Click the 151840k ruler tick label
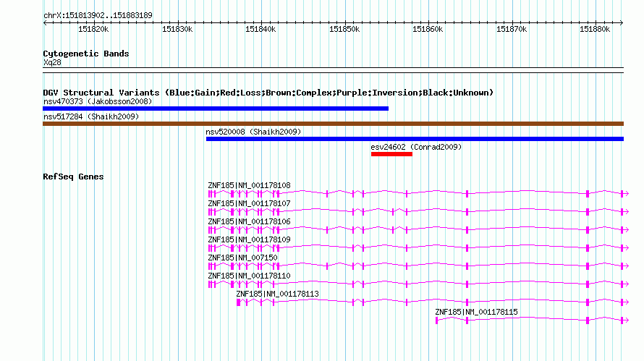644x361 pixels. click(x=260, y=29)
